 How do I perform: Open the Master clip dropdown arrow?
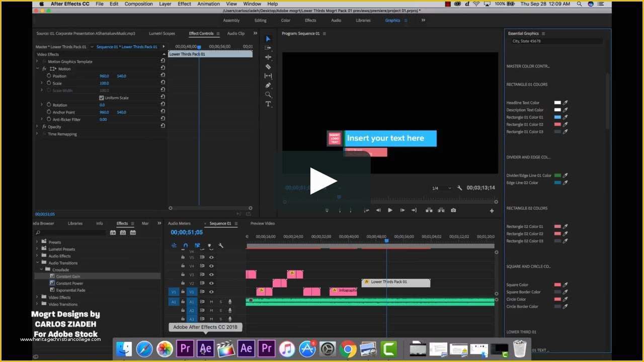[92, 47]
